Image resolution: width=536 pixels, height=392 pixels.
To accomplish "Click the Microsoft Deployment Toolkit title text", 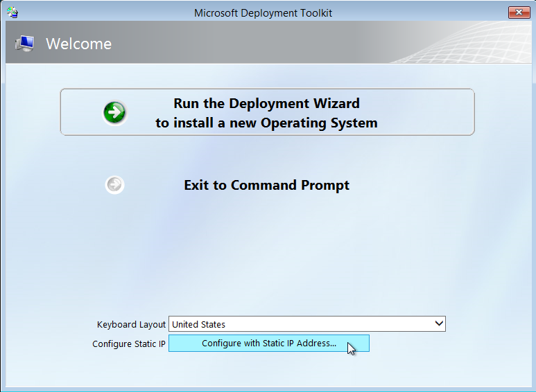I will point(263,13).
